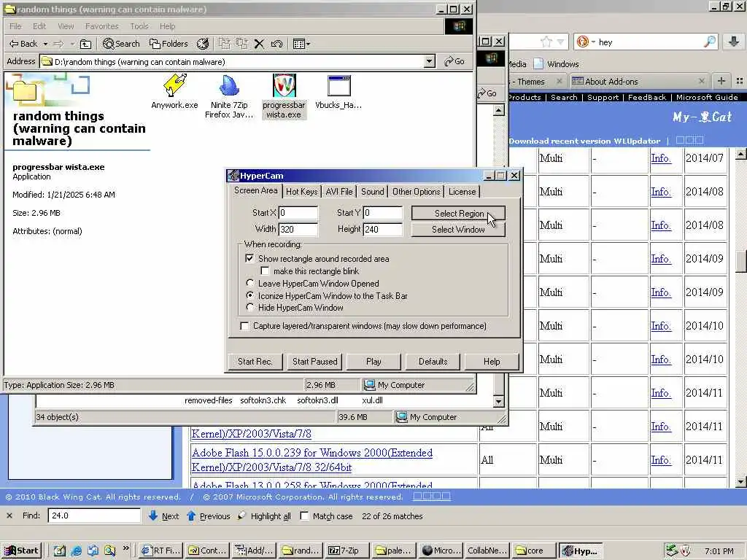The height and width of the screenshot is (560, 747).
Task: Click the Find text field containing 24.0
Action: click(x=94, y=516)
